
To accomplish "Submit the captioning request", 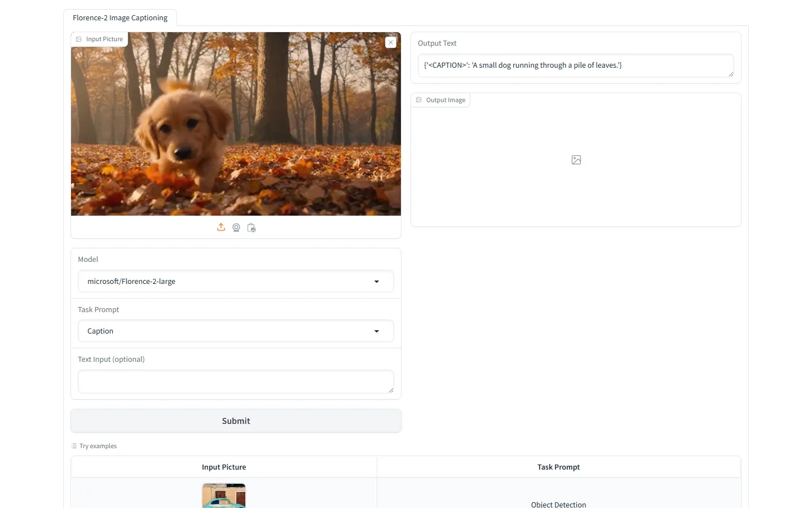I will (x=236, y=421).
